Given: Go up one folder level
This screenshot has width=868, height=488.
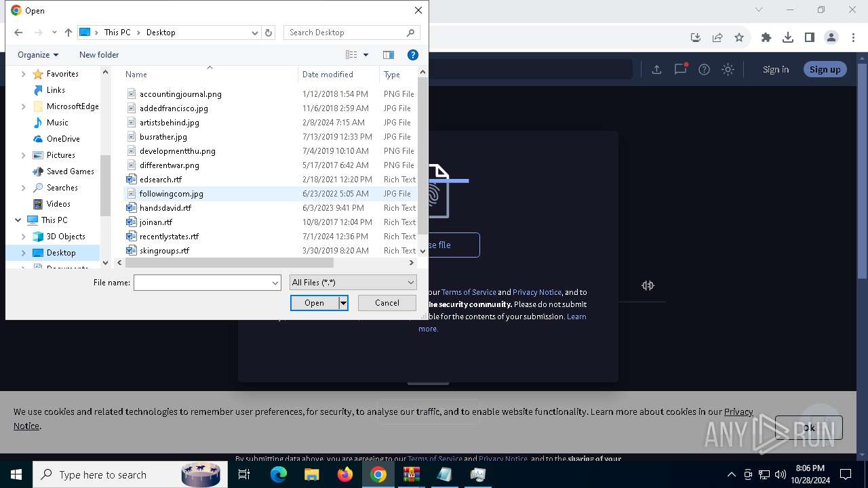Looking at the screenshot, I should point(68,33).
